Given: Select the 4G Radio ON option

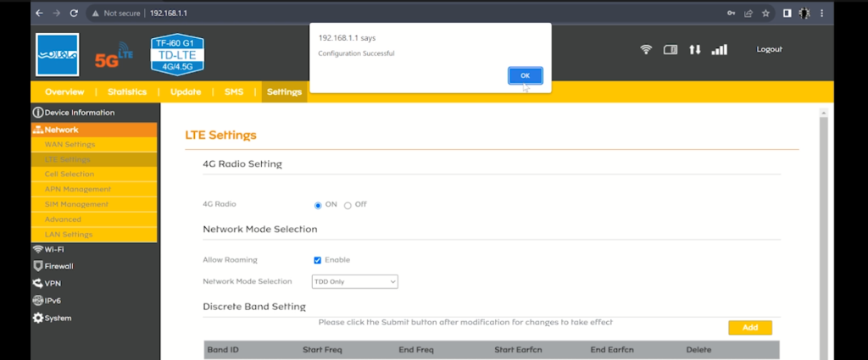Looking at the screenshot, I should [x=319, y=205].
